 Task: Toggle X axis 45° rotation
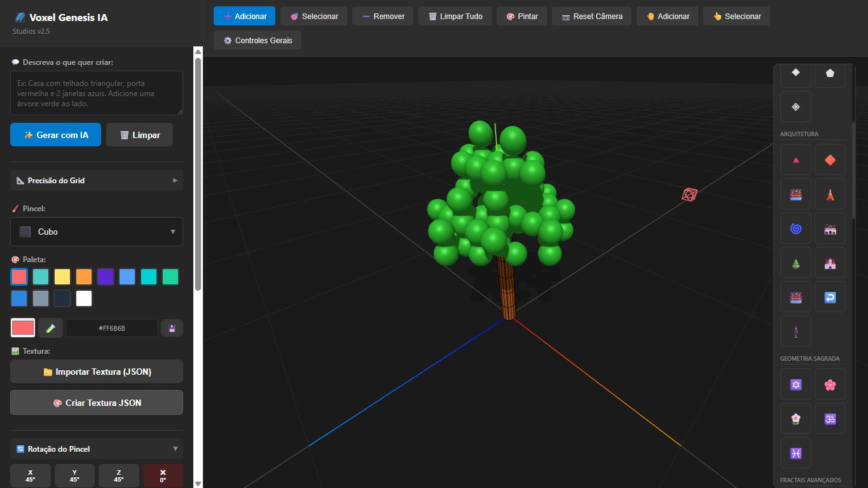tap(31, 476)
